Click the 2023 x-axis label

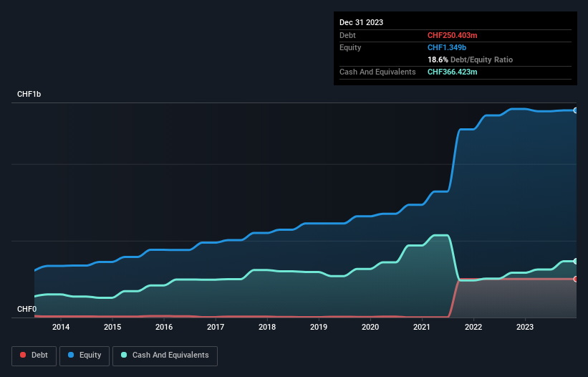click(525, 327)
